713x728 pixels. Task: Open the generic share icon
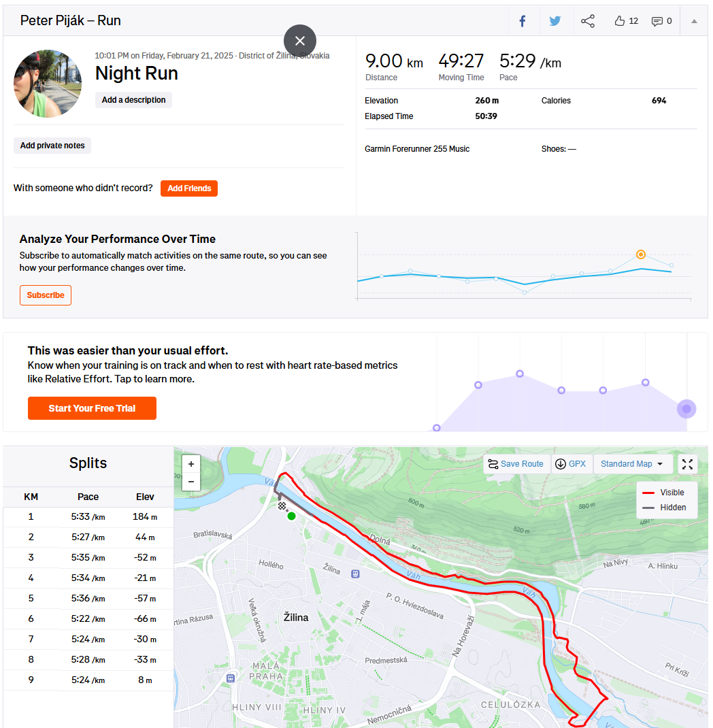[588, 21]
